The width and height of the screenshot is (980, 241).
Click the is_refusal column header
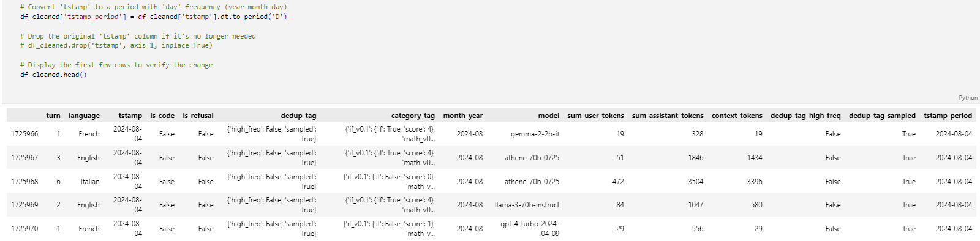click(x=198, y=116)
